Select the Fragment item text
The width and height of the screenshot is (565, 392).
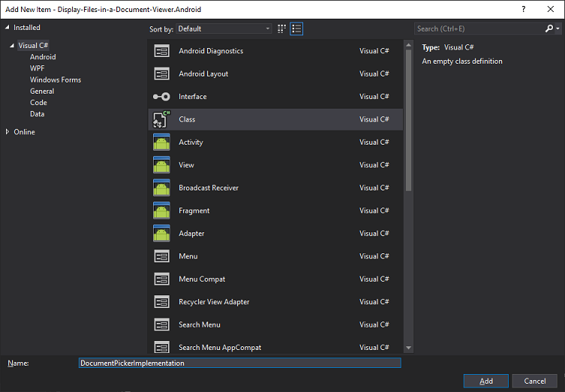click(x=194, y=211)
